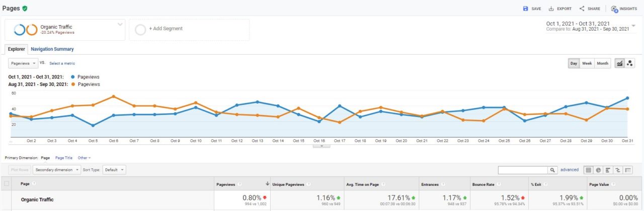Open the Navigation Summary tab

[52, 49]
